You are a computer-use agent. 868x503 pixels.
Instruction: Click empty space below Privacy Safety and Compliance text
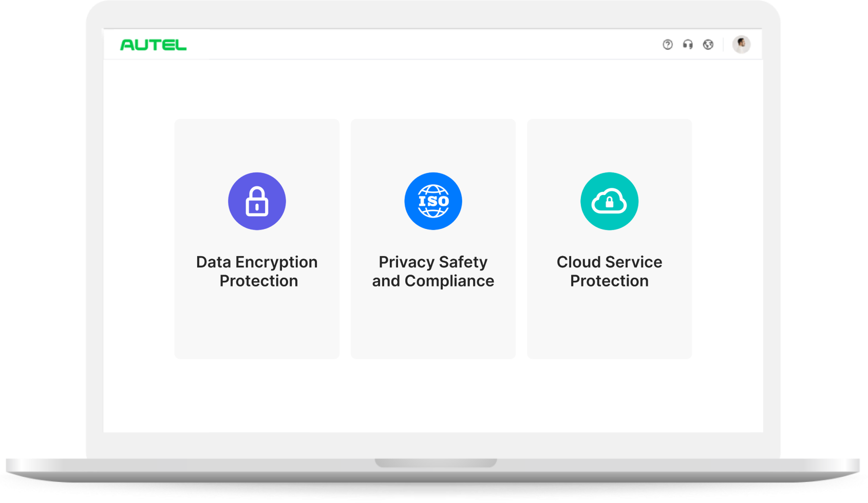tap(433, 323)
